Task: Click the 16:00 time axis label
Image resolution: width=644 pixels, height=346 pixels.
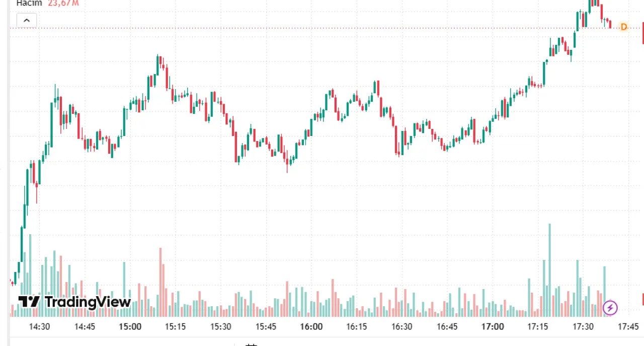Action: click(x=311, y=326)
